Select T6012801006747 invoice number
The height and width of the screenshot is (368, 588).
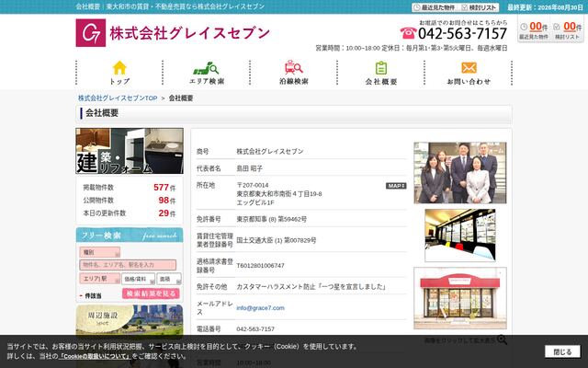260,266
